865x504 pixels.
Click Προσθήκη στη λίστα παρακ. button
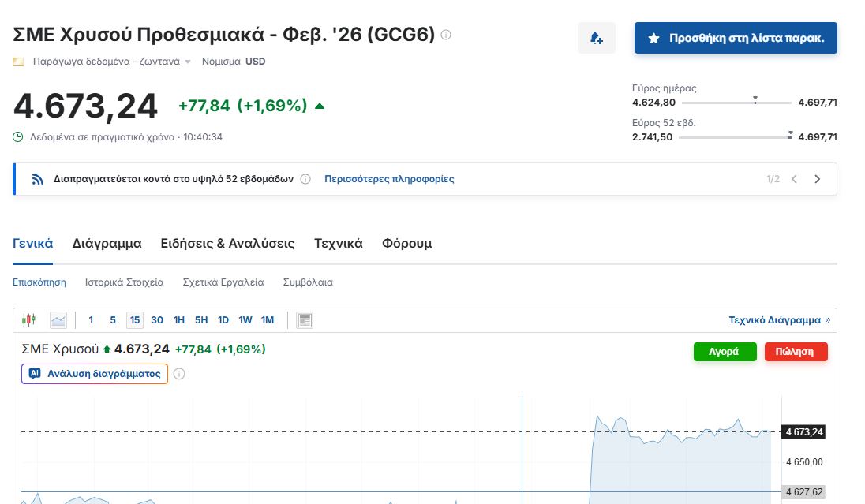coord(736,38)
